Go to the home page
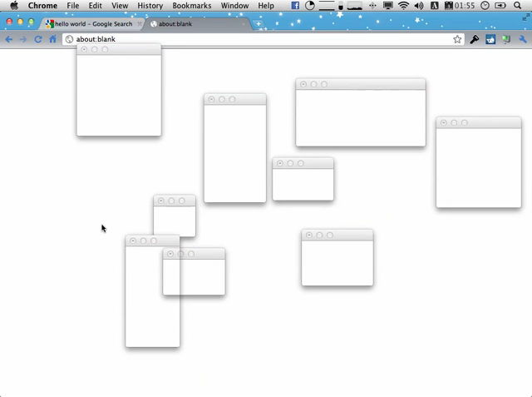The height and width of the screenshot is (397, 532). tap(52, 39)
